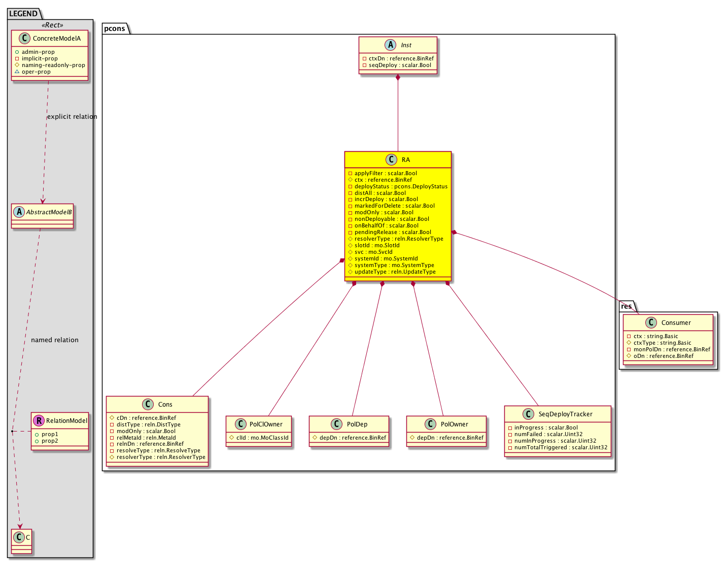The width and height of the screenshot is (728, 563).
Task: Click the C icon beside PolDep
Action: (336, 424)
